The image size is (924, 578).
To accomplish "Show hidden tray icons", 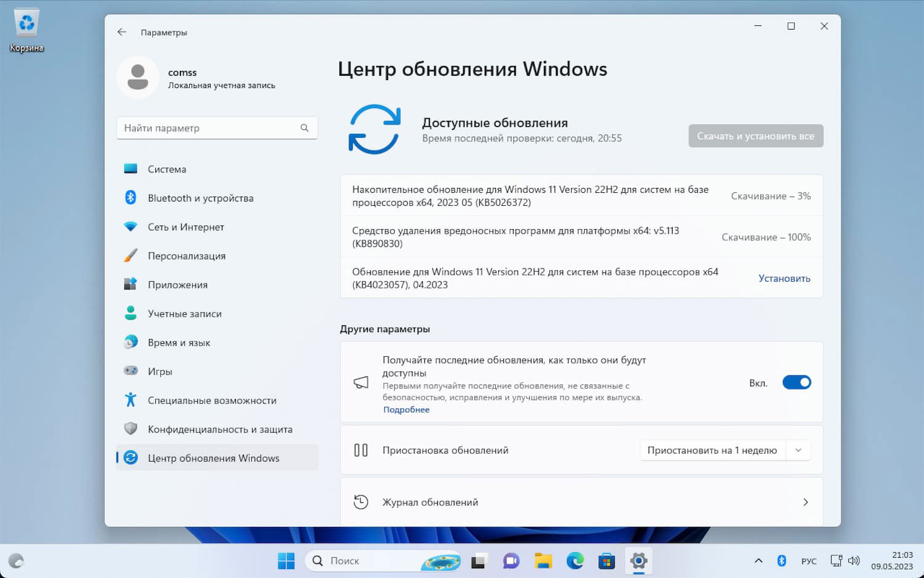I will 758,561.
